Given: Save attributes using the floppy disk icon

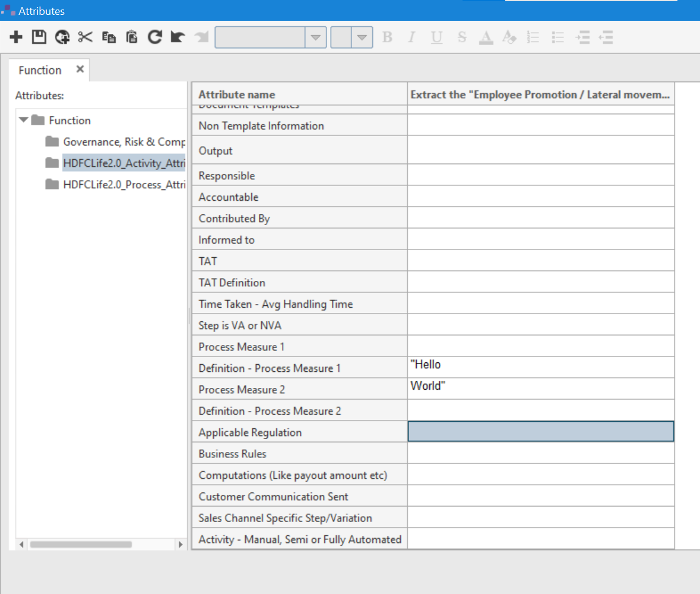Looking at the screenshot, I should (x=39, y=37).
